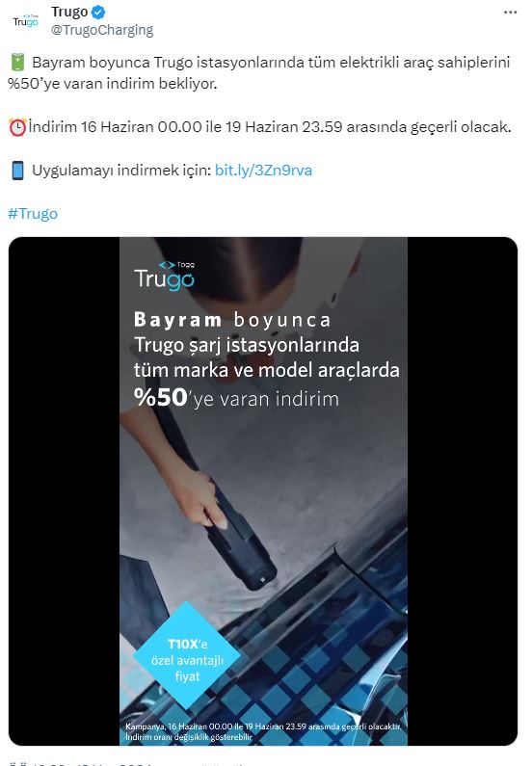Viewport: 532px width, 766px height.
Task: Click 'tüm marka ve model araçlarda' video line
Action: 267,370
